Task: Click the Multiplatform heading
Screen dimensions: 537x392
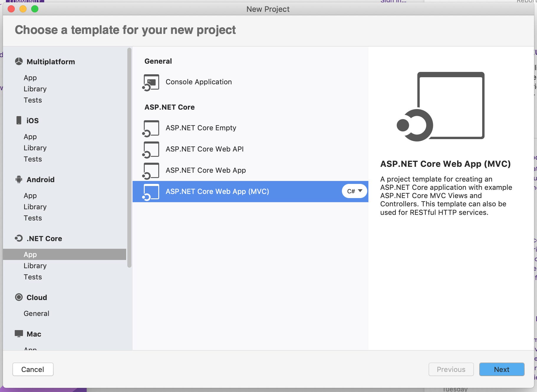Action: click(51, 62)
